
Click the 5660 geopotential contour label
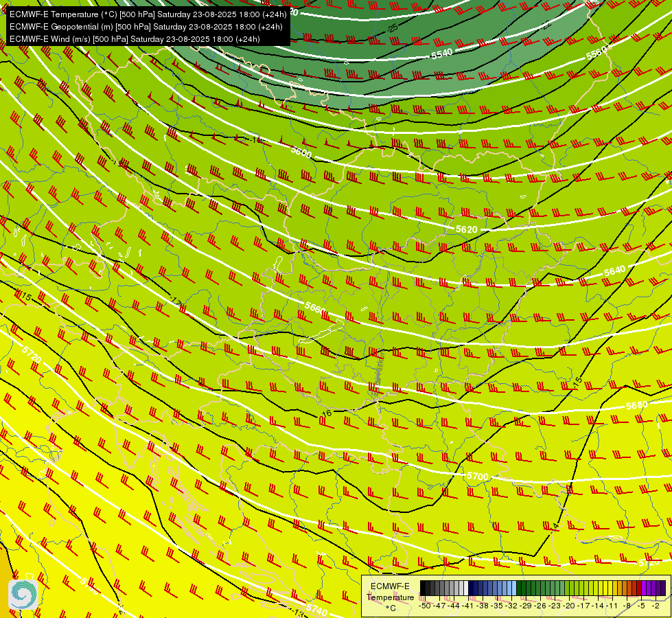tap(315, 308)
